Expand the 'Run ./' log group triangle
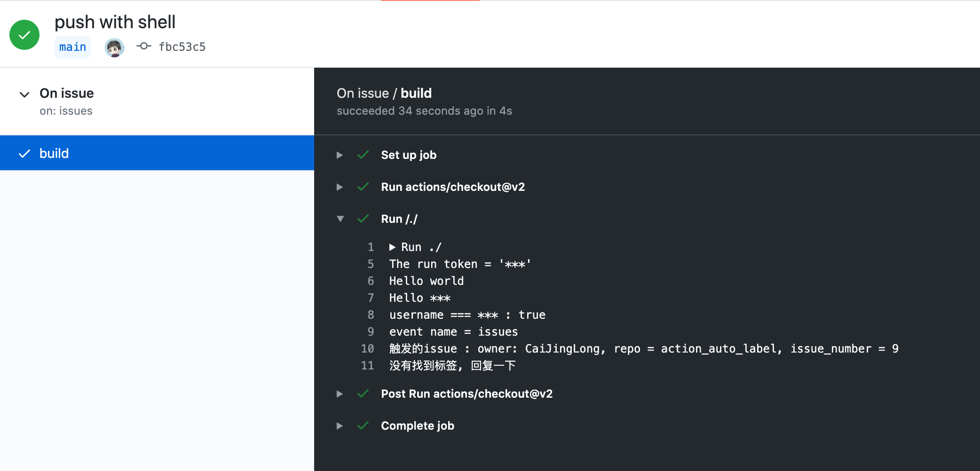Image resolution: width=980 pixels, height=471 pixels. coord(392,247)
